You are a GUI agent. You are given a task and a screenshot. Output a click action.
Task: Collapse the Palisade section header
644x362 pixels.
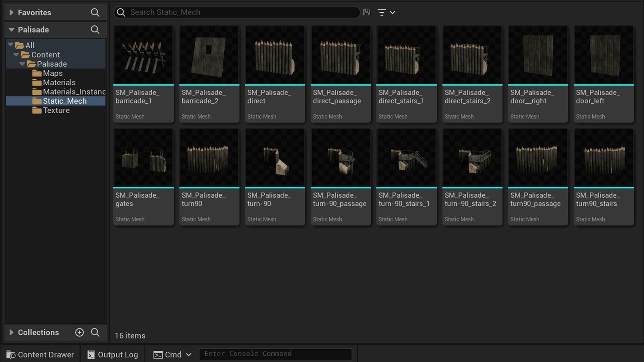coord(11,29)
